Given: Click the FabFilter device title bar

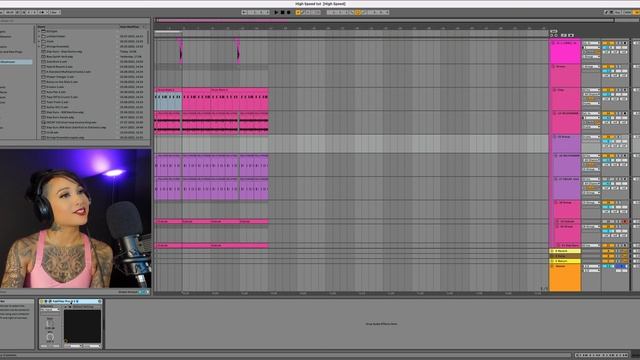Looking at the screenshot, I should pos(71,302).
